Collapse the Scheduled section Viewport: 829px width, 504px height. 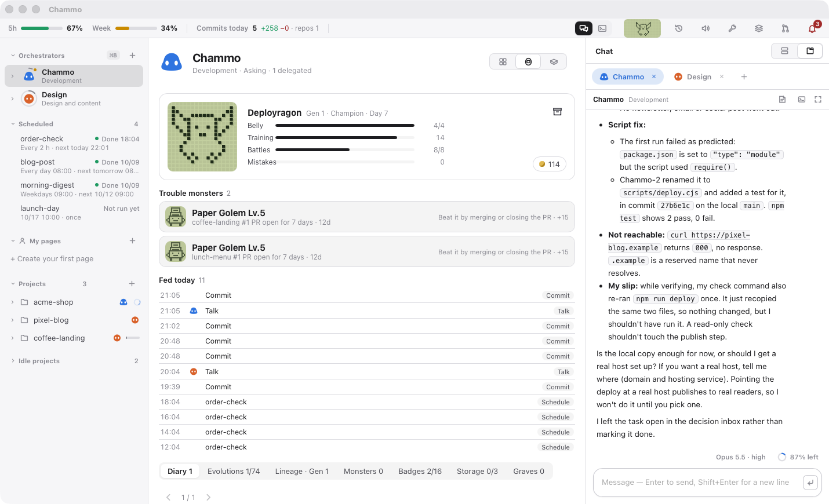13,124
